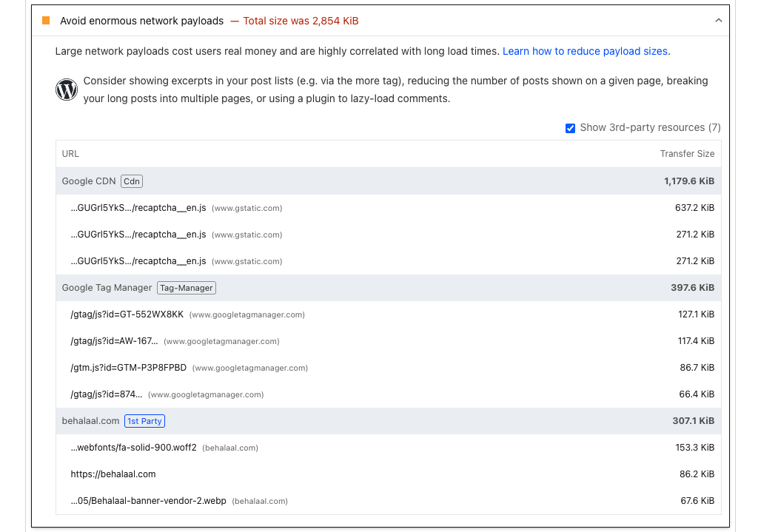Click the 153.3 KiB transfer size value
The width and height of the screenshot is (758, 532).
694,448
